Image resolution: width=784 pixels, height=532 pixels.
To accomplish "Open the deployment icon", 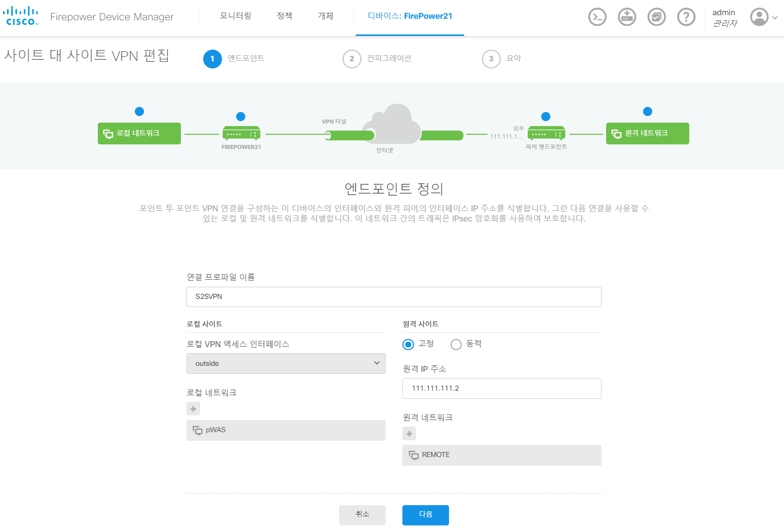I will click(627, 17).
